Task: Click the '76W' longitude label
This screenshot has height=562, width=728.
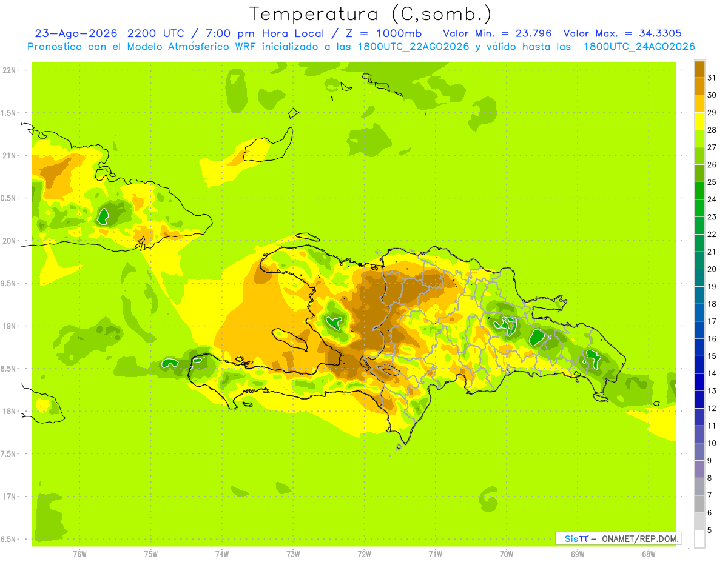Action: click(79, 554)
